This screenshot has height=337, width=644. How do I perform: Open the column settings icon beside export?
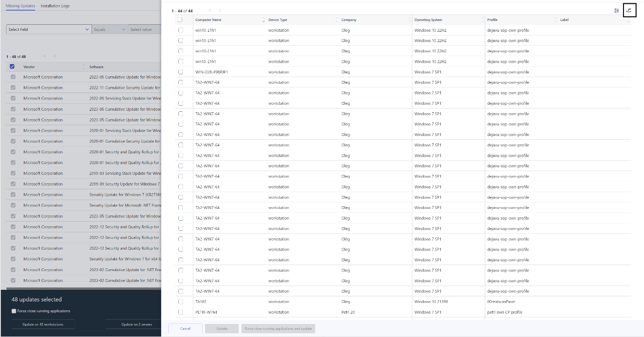[x=616, y=10]
